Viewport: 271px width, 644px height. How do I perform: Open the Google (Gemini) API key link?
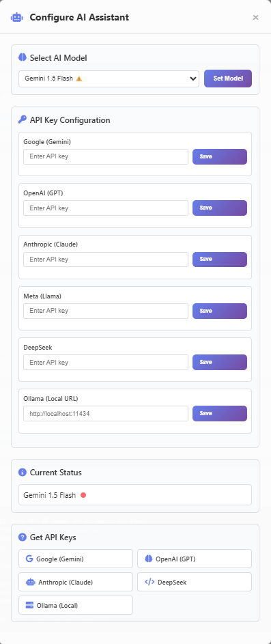[x=76, y=559]
